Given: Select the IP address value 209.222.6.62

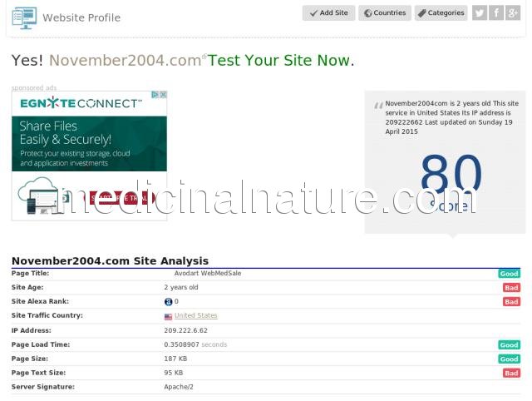Looking at the screenshot, I should click(185, 330).
